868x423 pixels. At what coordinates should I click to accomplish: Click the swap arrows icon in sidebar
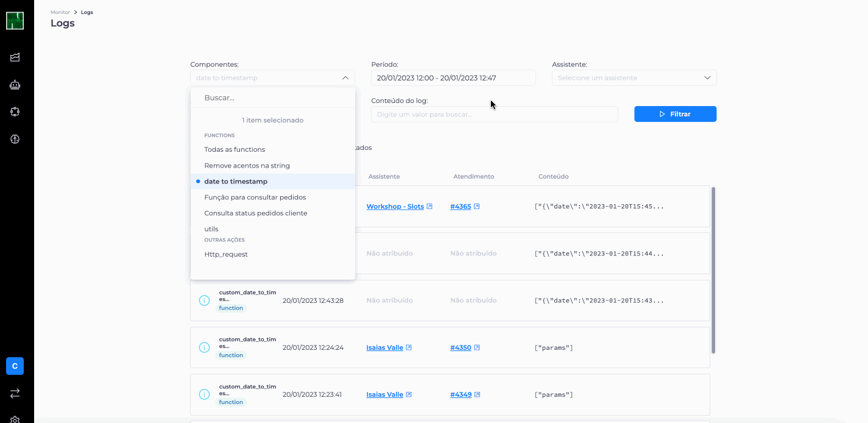pos(15,394)
